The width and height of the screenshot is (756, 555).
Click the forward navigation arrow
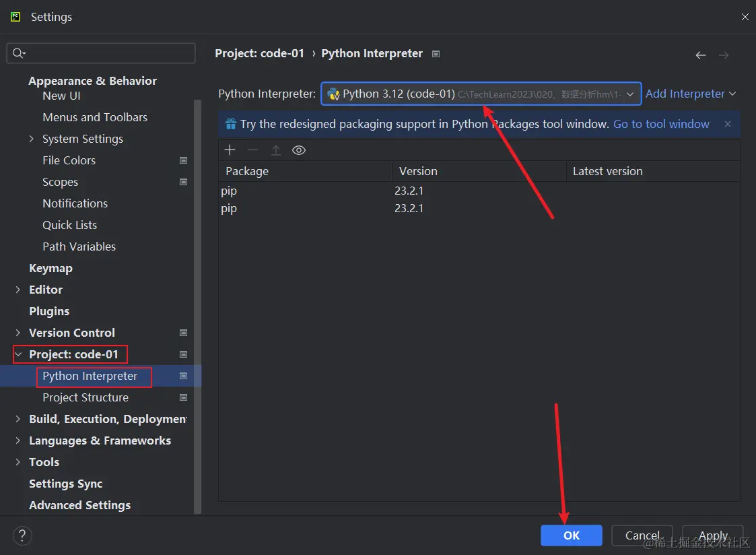pyautogui.click(x=724, y=55)
